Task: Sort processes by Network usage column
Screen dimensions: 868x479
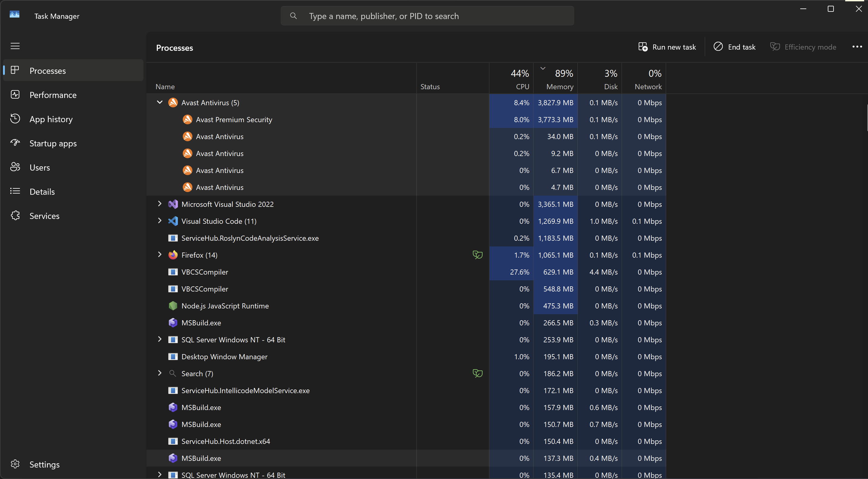Action: (x=644, y=78)
